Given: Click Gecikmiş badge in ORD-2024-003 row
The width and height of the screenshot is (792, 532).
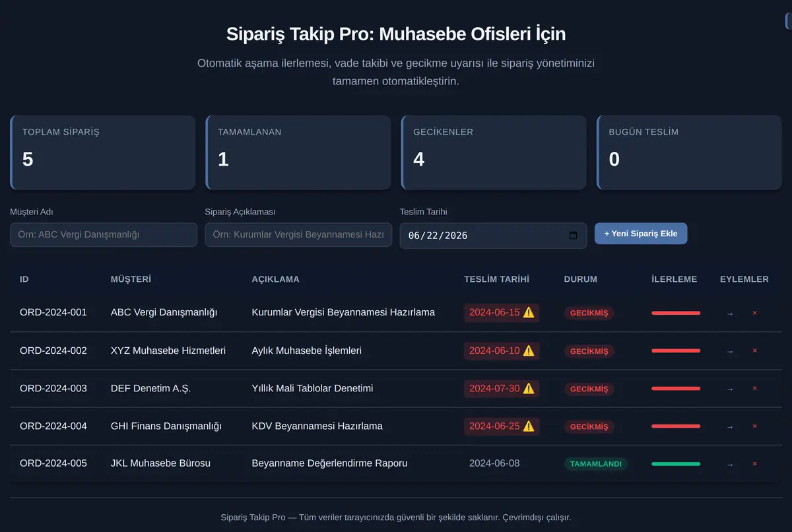Looking at the screenshot, I should click(589, 389).
